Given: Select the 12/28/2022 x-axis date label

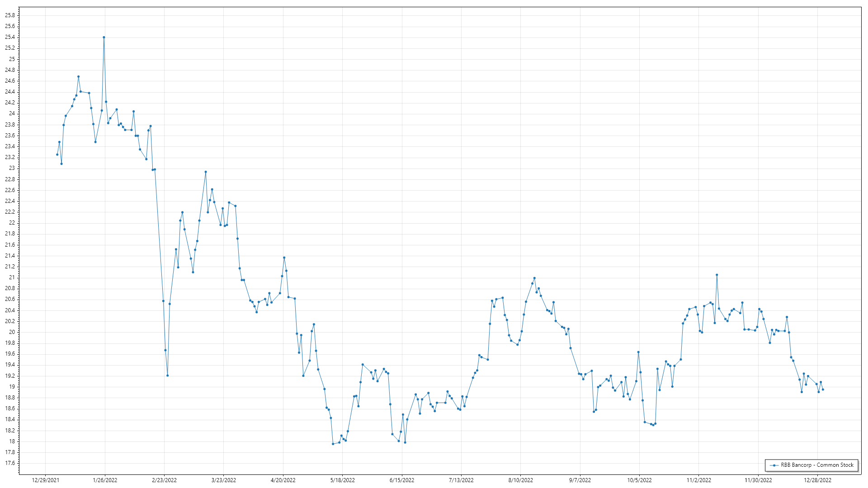Looking at the screenshot, I should 817,480.
